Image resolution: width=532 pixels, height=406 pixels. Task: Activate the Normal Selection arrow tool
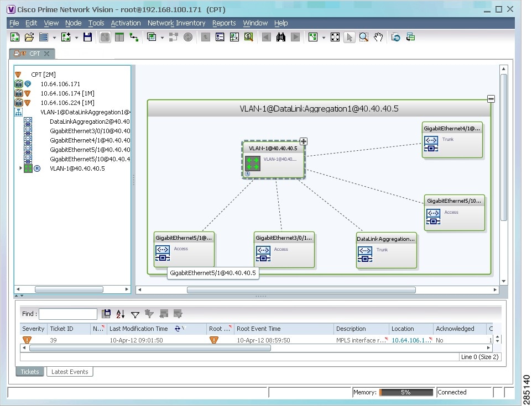[349, 37]
